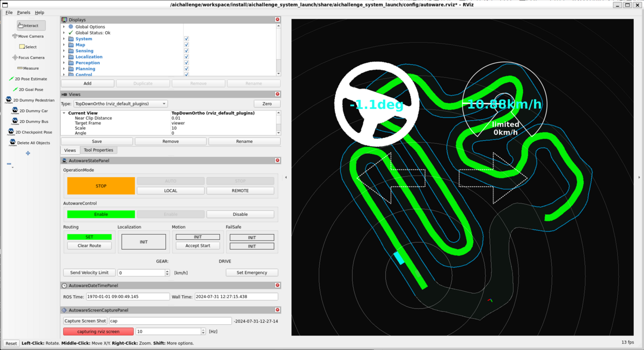Select the 2D Pose Estimate tool
The image size is (644, 350).
pyautogui.click(x=28, y=79)
